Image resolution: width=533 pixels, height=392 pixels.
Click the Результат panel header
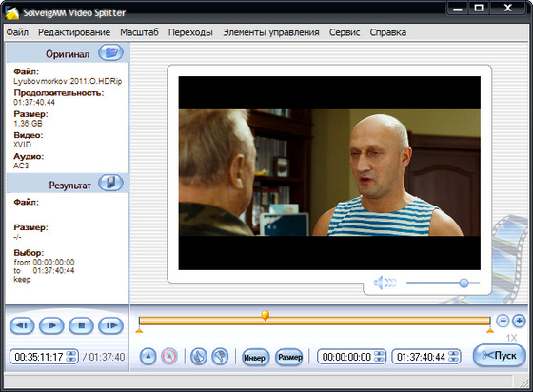click(68, 184)
